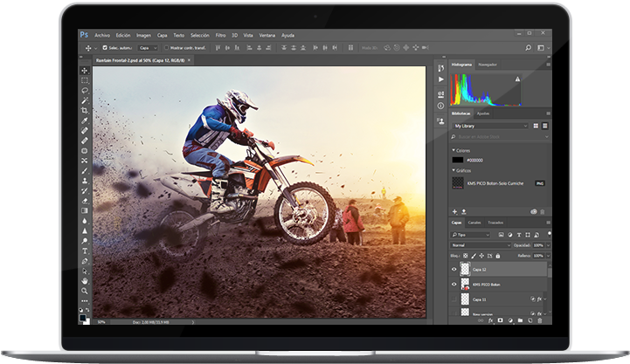Image resolution: width=630 pixels, height=364 pixels.
Task: Select the Crop tool
Action: click(85, 110)
